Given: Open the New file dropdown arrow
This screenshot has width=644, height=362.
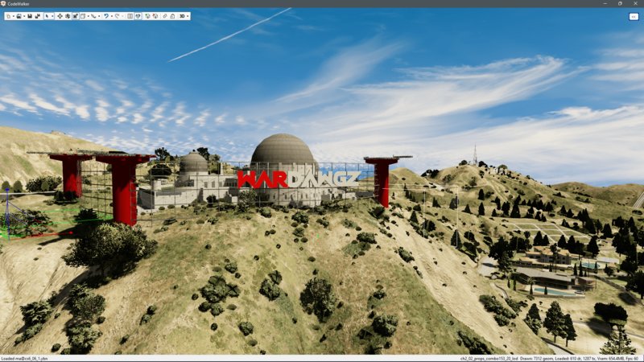Looking at the screenshot, I should coord(14,16).
